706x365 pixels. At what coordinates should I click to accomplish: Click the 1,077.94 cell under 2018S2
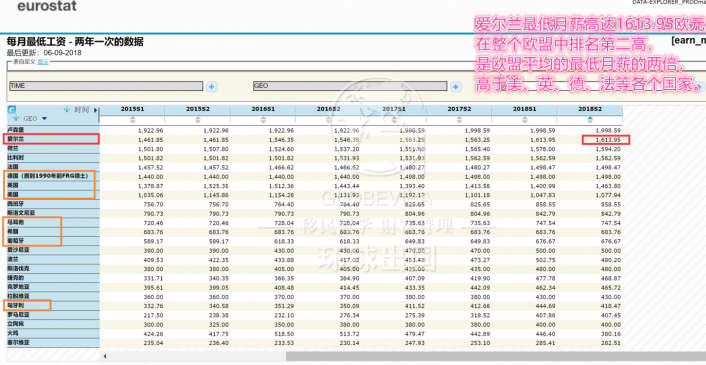pyautogui.click(x=608, y=195)
